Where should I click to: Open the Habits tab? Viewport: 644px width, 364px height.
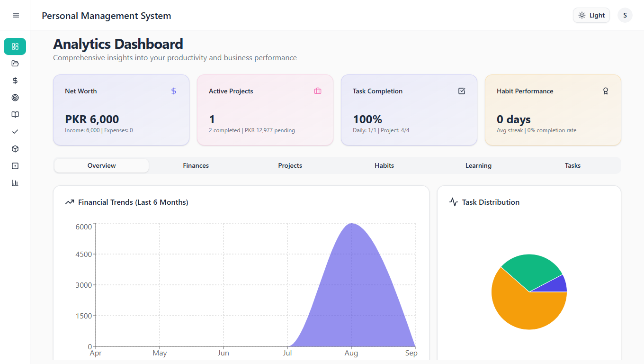pos(384,165)
